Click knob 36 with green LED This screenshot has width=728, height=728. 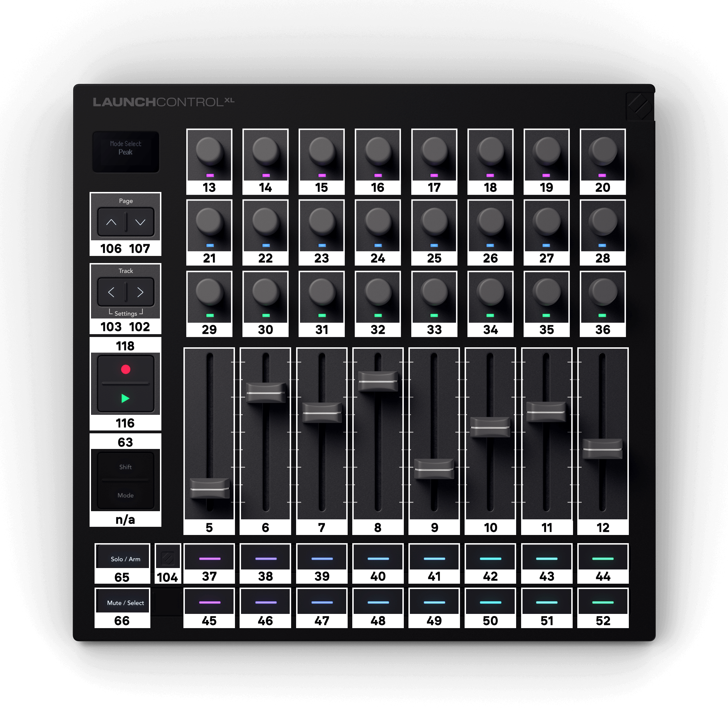point(603,293)
